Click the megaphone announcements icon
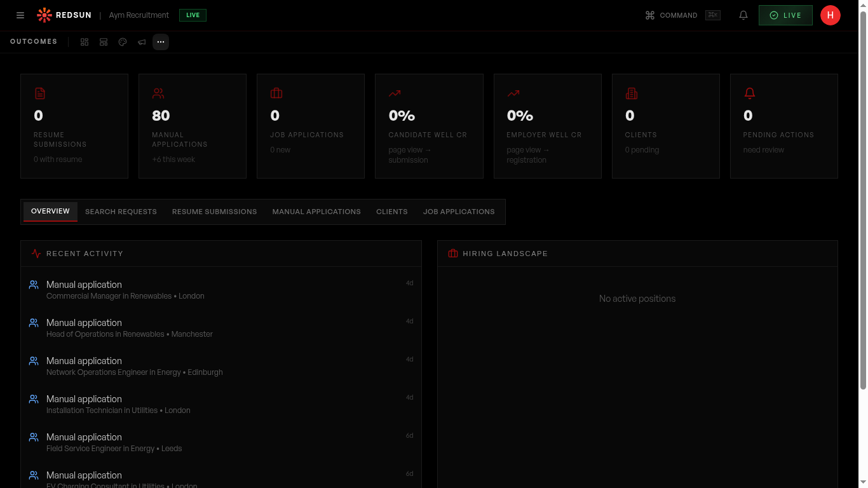This screenshot has width=868, height=488. 142,42
